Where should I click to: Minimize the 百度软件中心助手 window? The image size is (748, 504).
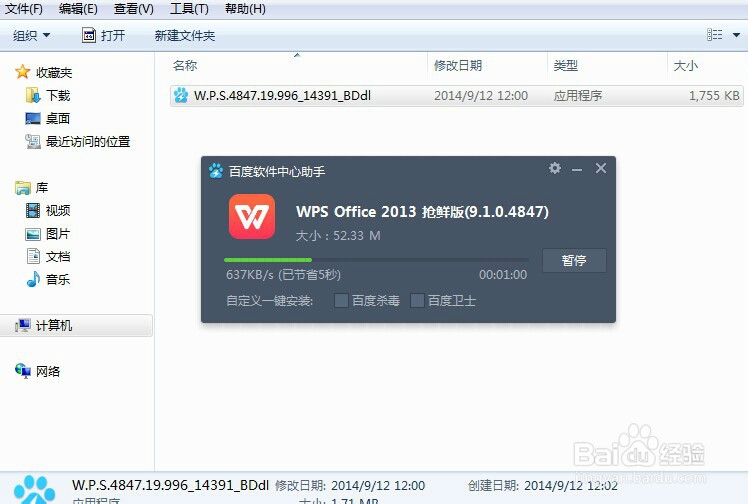[x=577, y=170]
